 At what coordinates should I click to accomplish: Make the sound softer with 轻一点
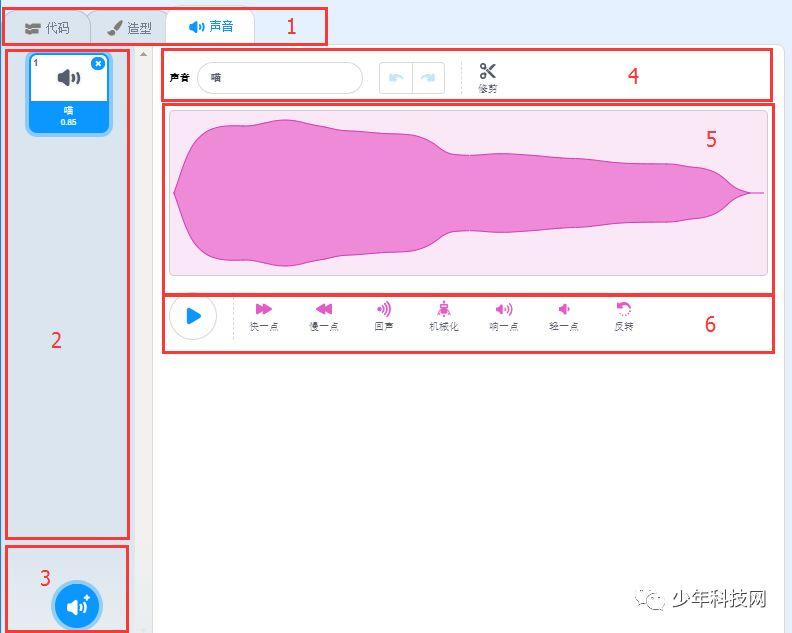(x=564, y=317)
